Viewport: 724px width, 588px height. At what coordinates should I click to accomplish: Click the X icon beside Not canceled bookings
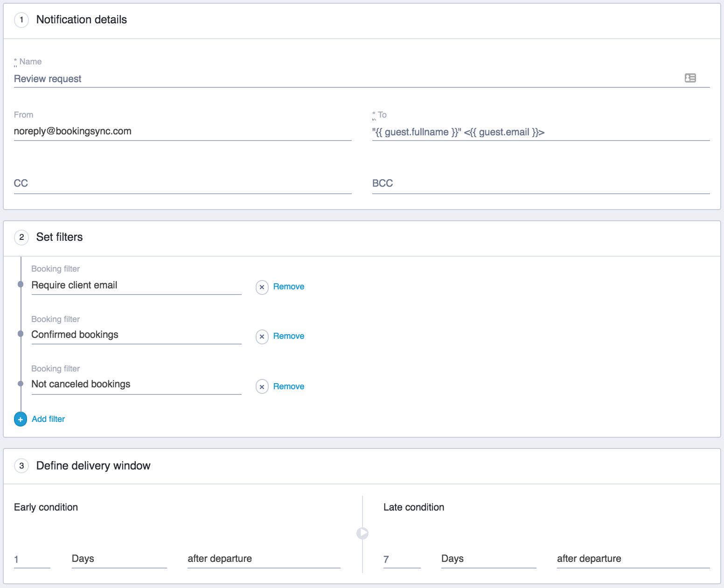[x=262, y=386]
